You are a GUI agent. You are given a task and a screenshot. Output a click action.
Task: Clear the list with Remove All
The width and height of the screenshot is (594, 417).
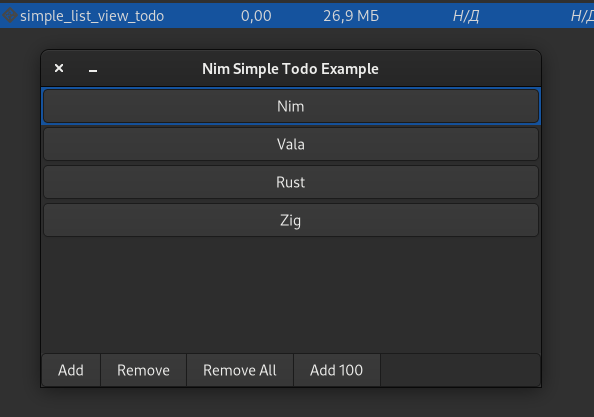click(240, 370)
